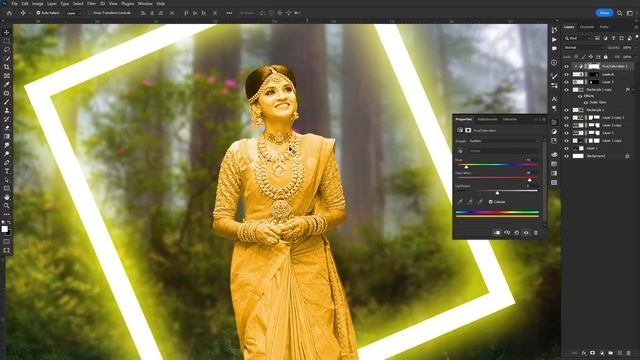Toggle Auto-Select checkbox
Screen dimensions: 640x360
click(38, 13)
